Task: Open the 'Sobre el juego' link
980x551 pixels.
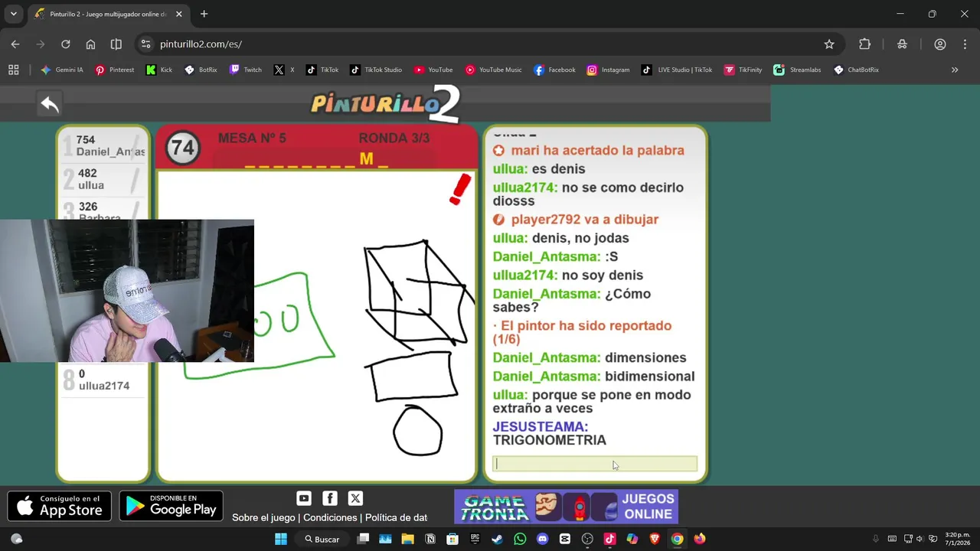Action: coord(263,517)
